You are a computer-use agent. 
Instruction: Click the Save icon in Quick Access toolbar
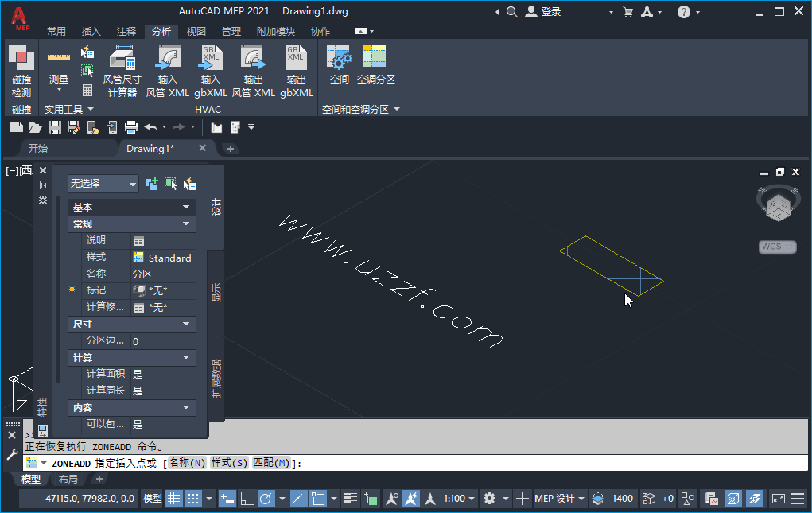(54, 126)
